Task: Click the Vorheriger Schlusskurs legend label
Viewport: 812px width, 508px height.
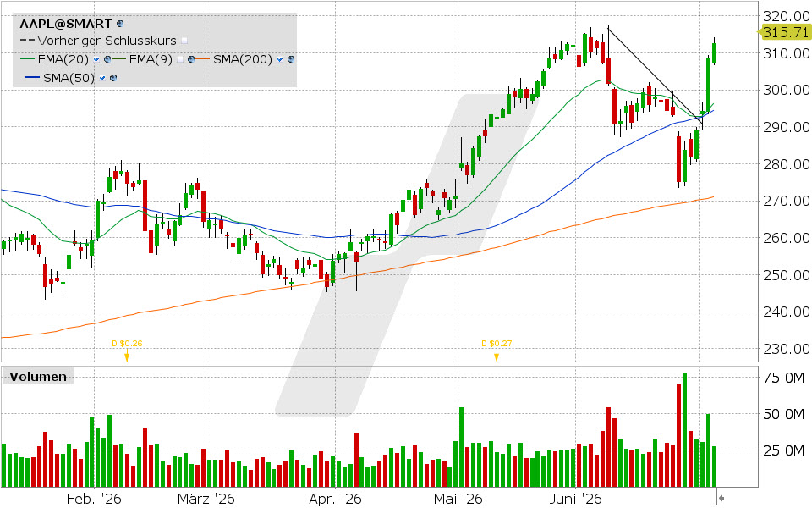Action: pyautogui.click(x=107, y=41)
